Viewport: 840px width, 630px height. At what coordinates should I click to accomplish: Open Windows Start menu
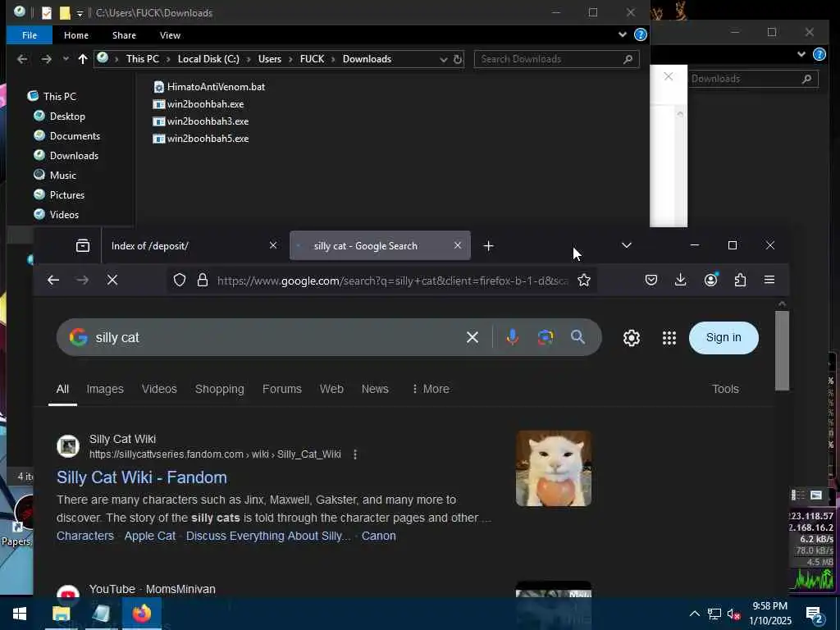(20, 614)
